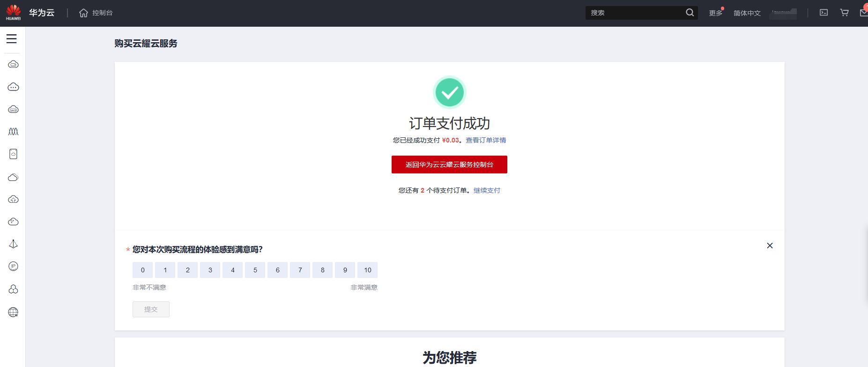
Task: Close the satisfaction survey panel
Action: (770, 246)
